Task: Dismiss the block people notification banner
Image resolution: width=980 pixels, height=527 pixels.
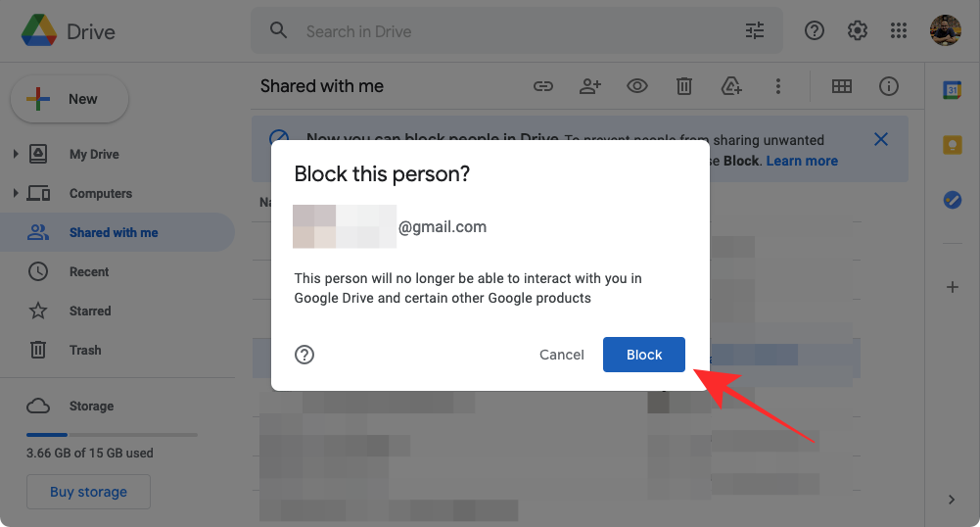Action: (x=881, y=139)
